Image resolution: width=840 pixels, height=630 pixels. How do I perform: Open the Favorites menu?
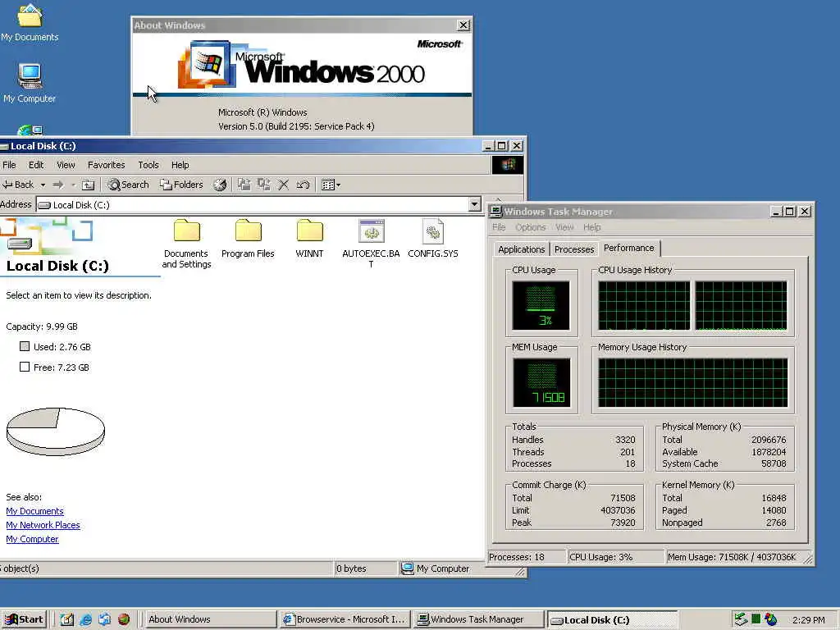[x=106, y=165]
